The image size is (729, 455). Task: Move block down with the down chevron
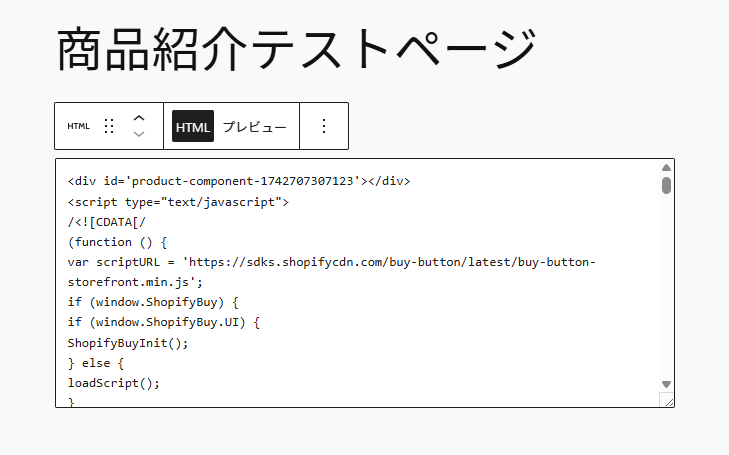point(139,134)
